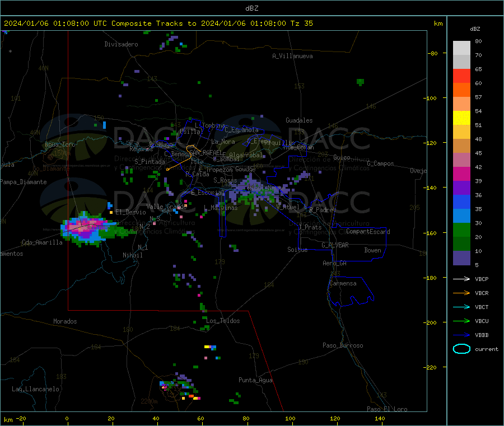Click the cyan VBCT arrow legend icon
This screenshot has height=426, width=504.
[x=461, y=307]
